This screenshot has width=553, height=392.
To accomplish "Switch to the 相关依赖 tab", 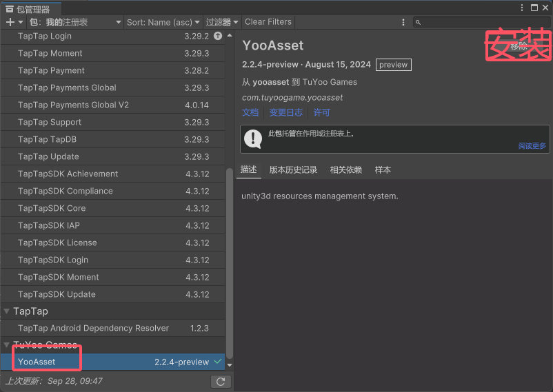I will (345, 169).
